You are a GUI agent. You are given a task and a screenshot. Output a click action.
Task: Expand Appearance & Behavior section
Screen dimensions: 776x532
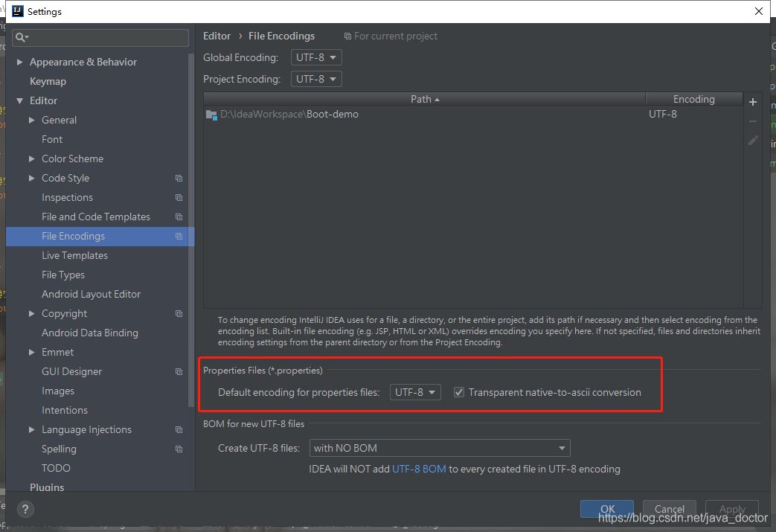tap(20, 62)
